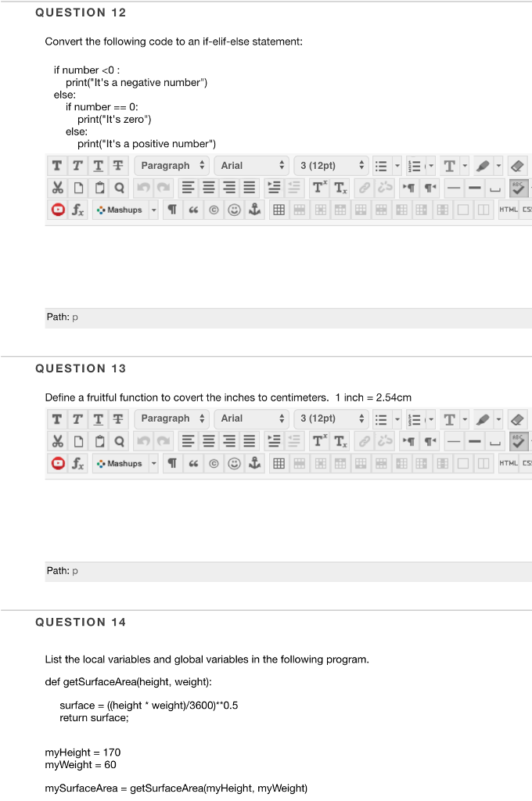The width and height of the screenshot is (532, 801).
Task: Toggle underline in Question 12 editor
Action: coord(98,166)
